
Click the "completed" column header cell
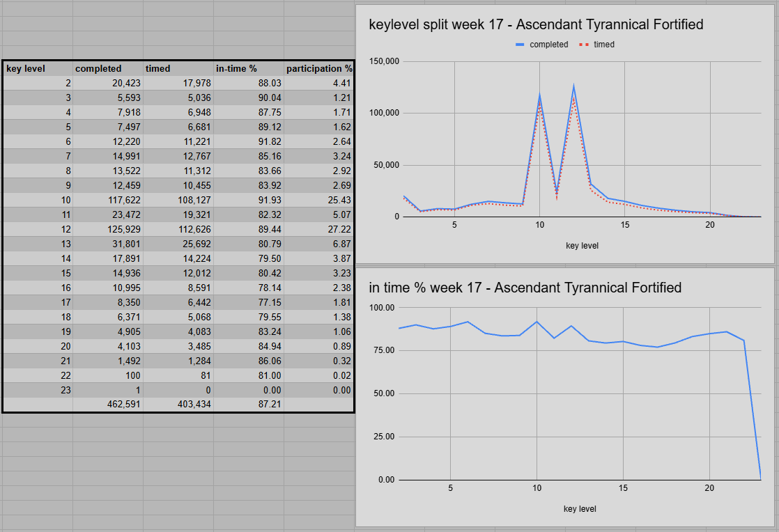click(x=108, y=68)
